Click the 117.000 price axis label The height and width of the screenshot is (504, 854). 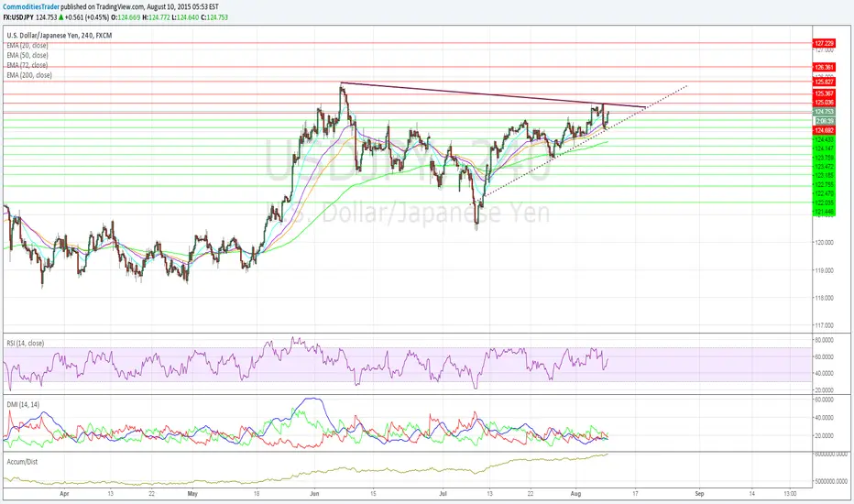(824, 325)
